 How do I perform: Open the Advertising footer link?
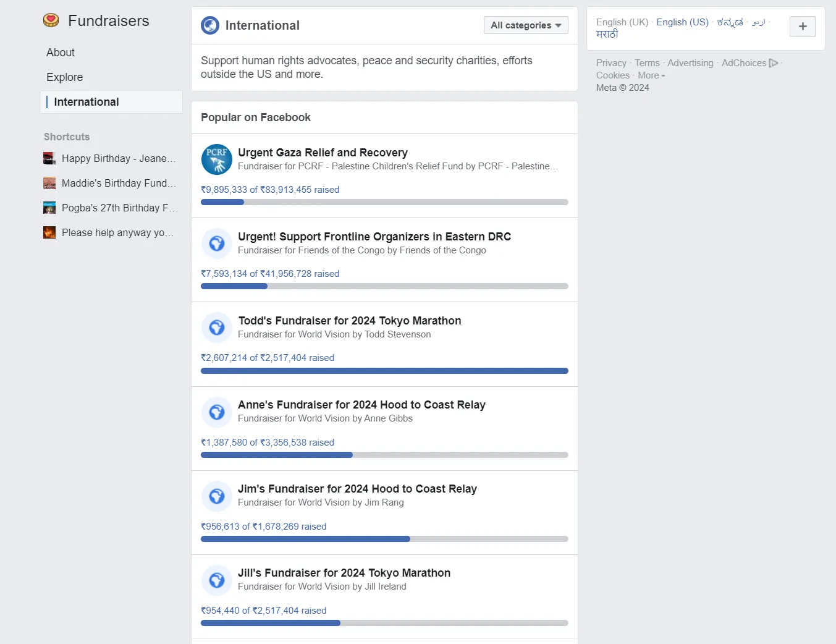pyautogui.click(x=690, y=63)
